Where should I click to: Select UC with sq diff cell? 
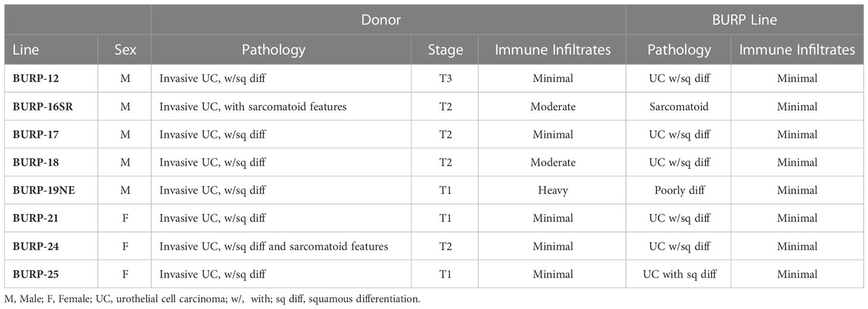coord(679,275)
